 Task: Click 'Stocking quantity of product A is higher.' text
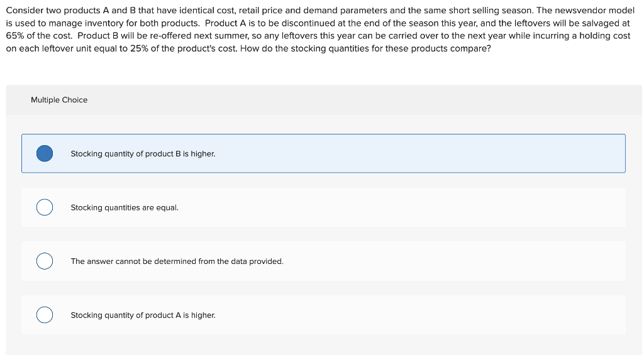(143, 315)
